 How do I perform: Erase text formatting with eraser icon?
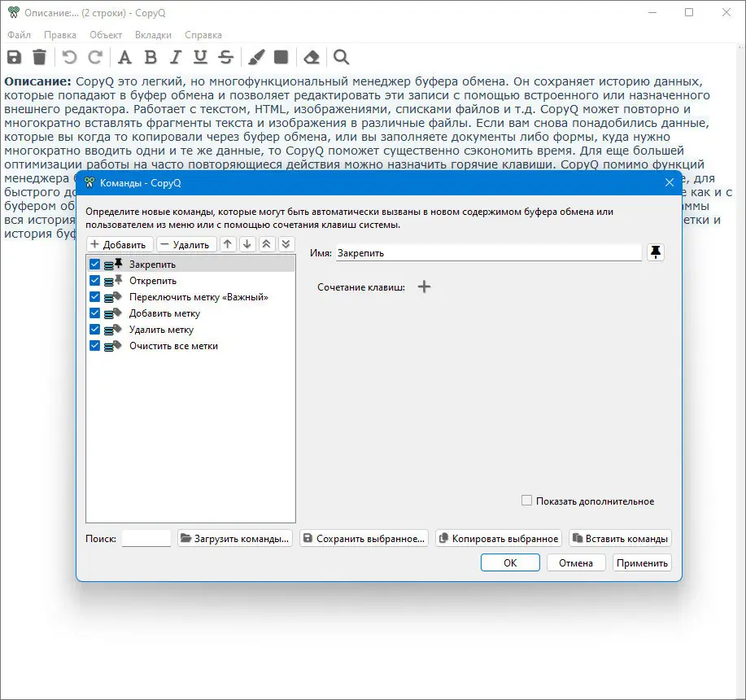point(312,57)
